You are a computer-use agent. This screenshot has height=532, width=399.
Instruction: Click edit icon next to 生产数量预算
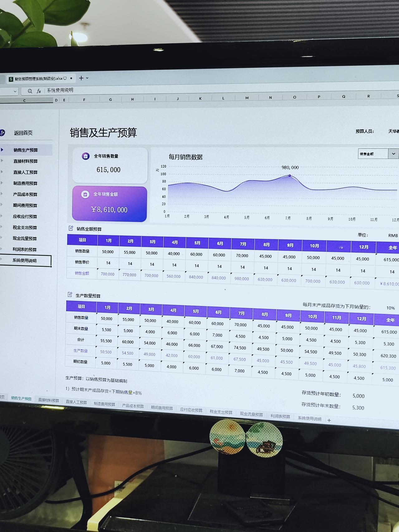point(70,295)
